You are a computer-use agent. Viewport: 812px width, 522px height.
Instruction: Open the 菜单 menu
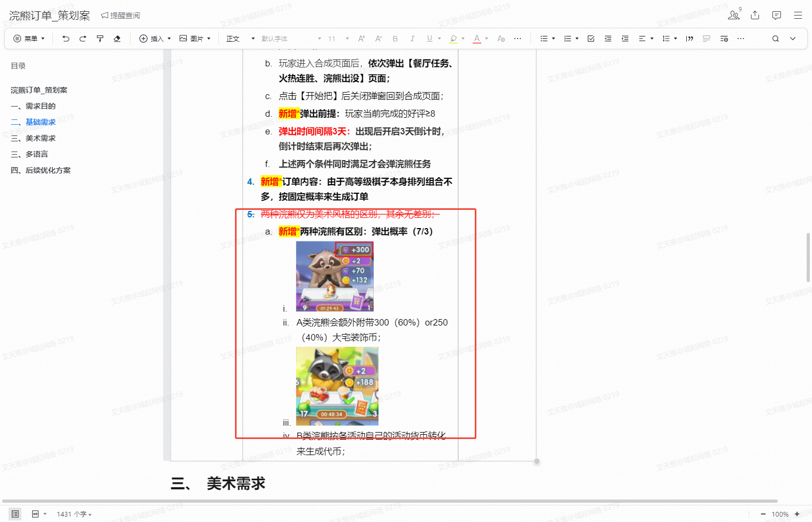click(29, 38)
